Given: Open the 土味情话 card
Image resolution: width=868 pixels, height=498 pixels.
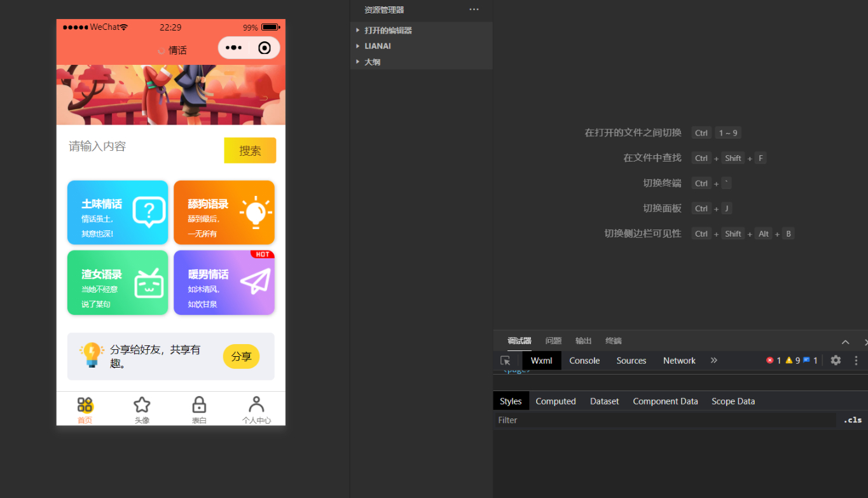Looking at the screenshot, I should point(118,212).
